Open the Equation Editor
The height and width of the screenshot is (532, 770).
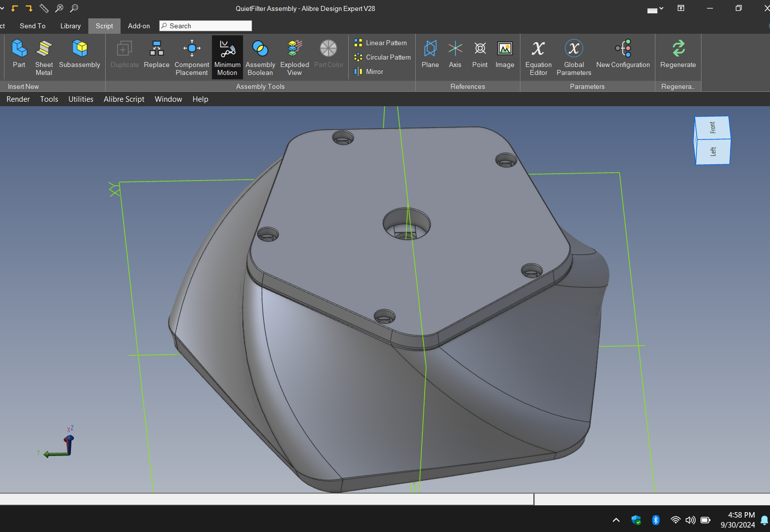pos(538,58)
